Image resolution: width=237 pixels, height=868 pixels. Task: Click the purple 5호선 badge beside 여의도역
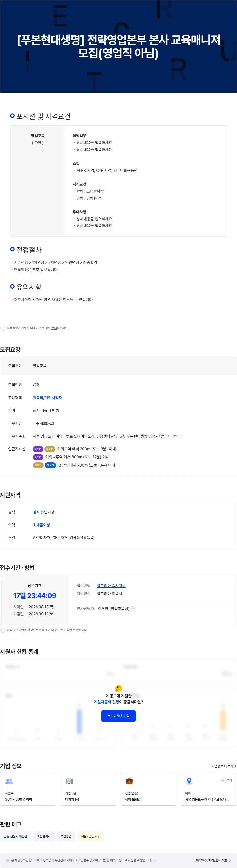coord(38,449)
